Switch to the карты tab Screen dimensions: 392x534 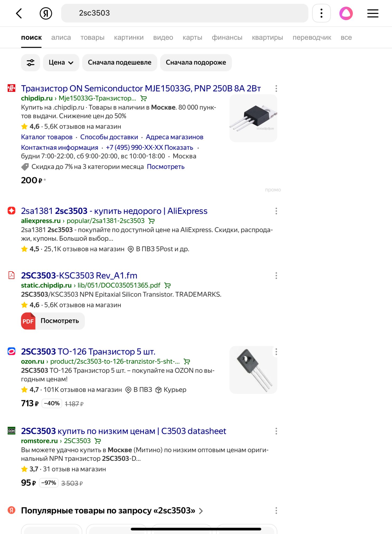193,37
